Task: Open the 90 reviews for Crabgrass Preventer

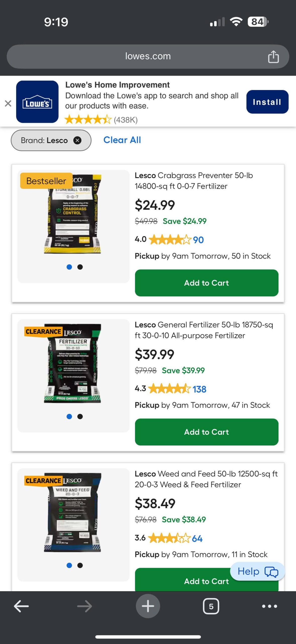Action: [x=198, y=240]
